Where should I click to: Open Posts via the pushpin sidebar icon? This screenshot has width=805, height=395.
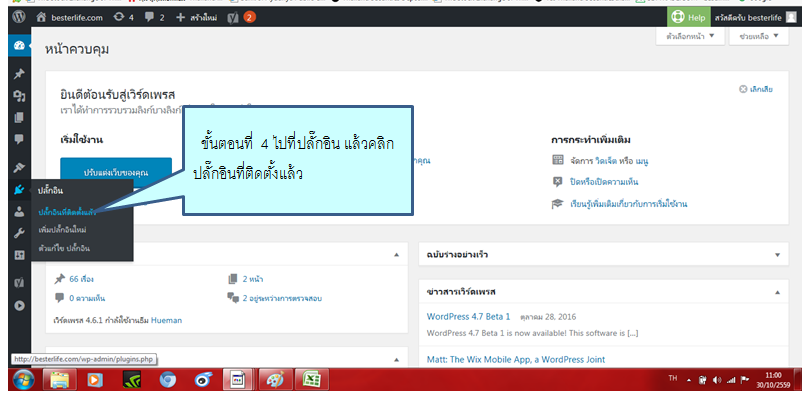click(19, 74)
